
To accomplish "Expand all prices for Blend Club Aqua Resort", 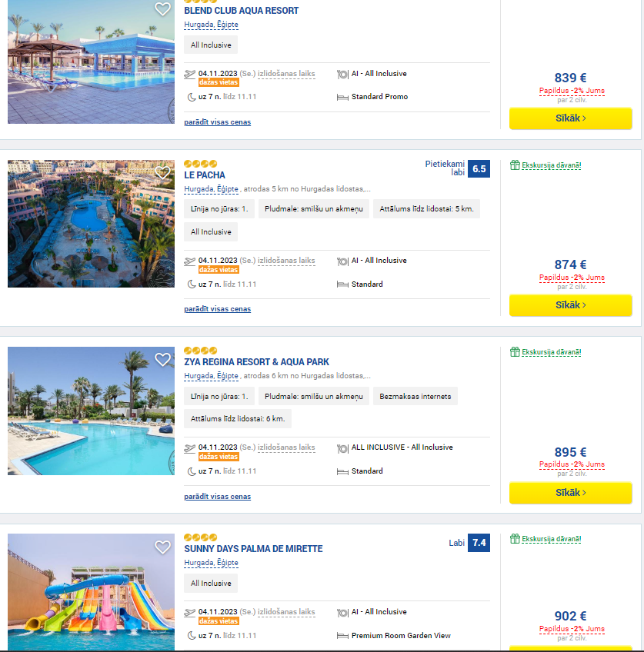I will [218, 121].
